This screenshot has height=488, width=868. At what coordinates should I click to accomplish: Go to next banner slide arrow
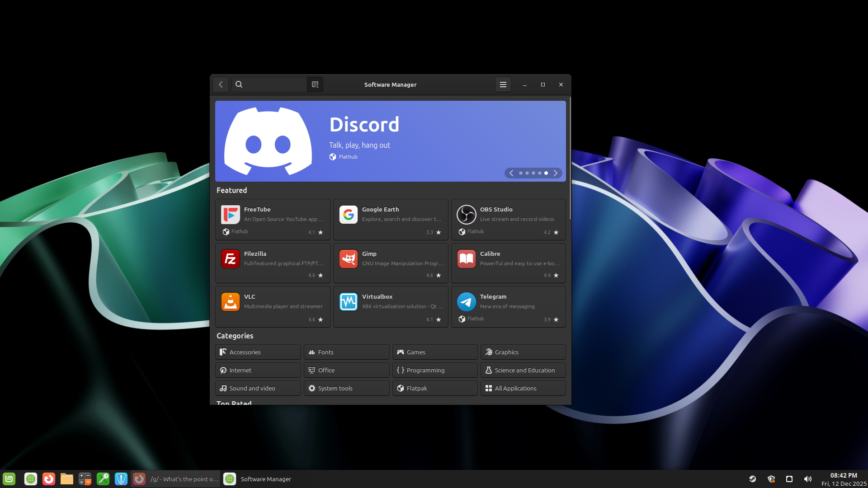point(556,173)
